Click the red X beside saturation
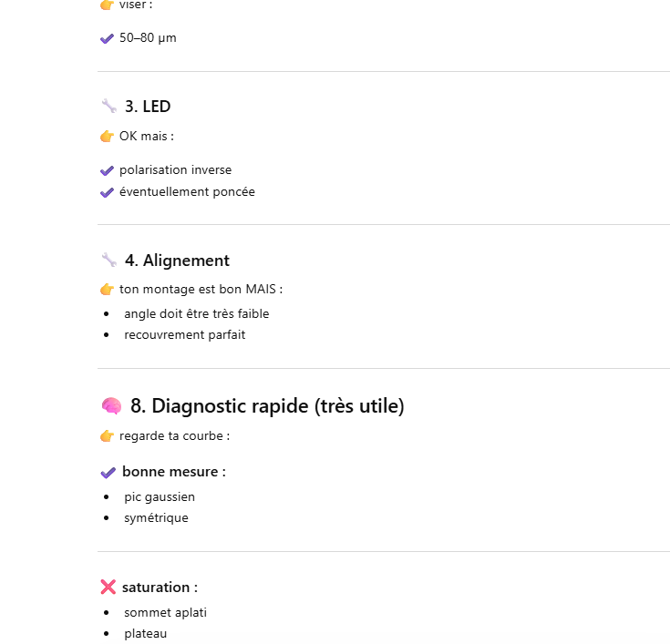670x644 pixels. pos(108,588)
